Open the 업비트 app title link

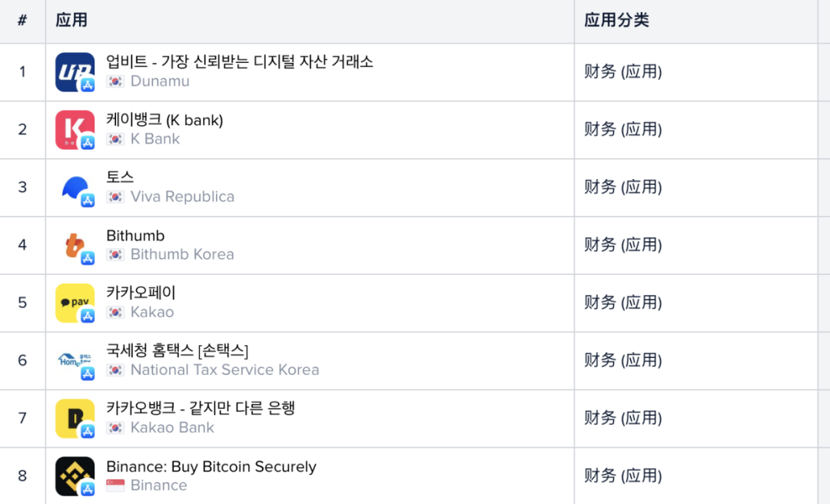tap(240, 61)
